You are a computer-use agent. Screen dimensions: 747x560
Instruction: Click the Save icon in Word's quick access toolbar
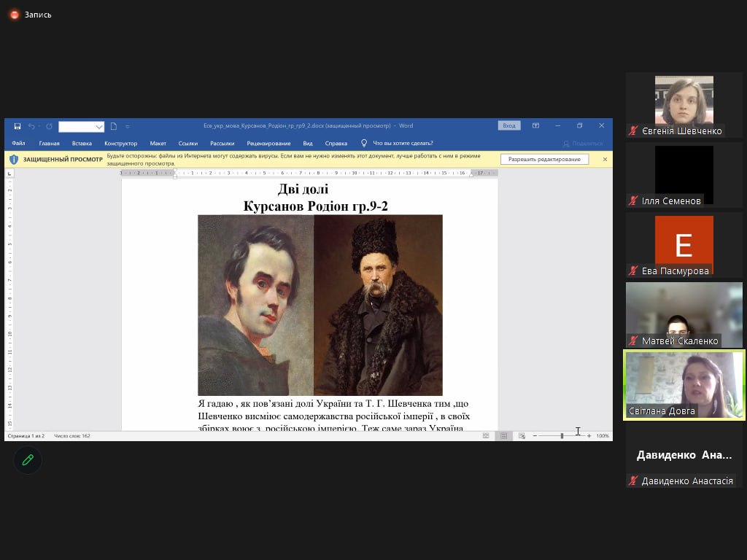click(x=18, y=126)
